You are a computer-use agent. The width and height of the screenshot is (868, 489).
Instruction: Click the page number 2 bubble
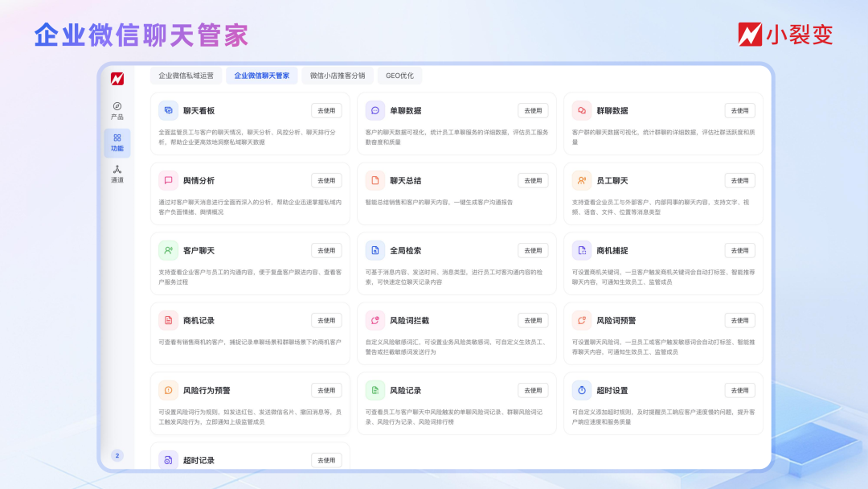pos(117,454)
